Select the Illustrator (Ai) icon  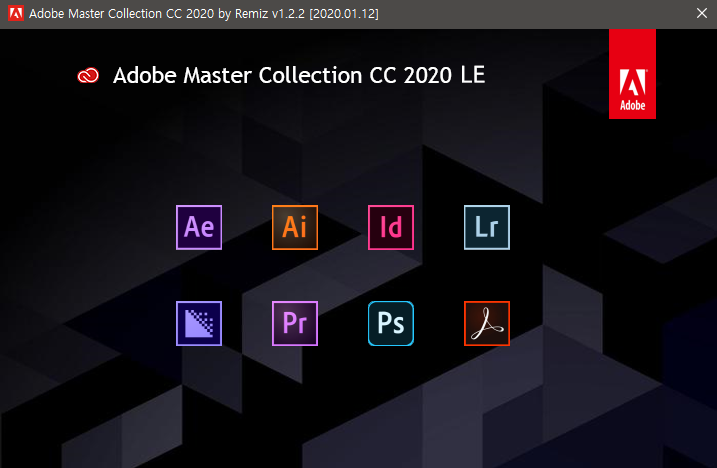point(295,227)
